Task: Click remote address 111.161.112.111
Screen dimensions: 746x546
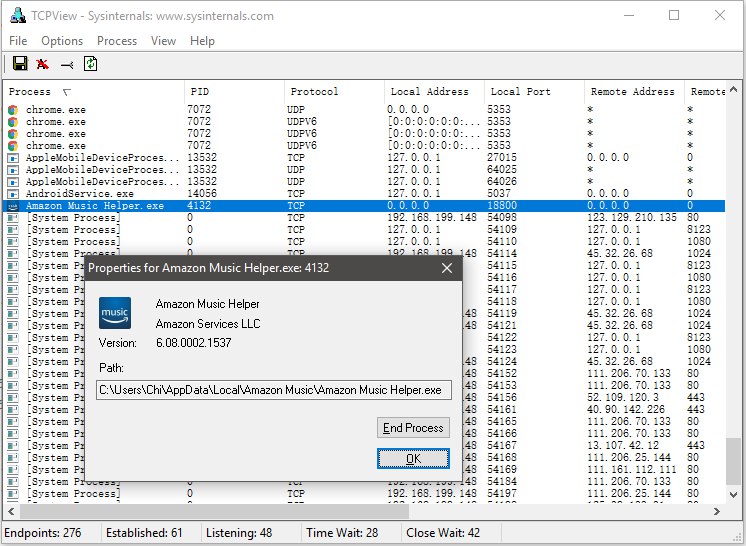Action: (x=632, y=469)
